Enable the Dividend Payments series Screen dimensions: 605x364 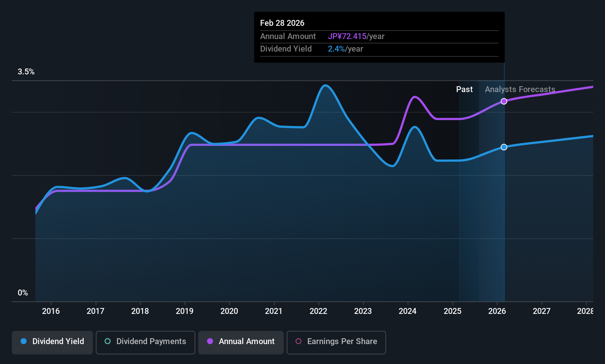(x=146, y=342)
